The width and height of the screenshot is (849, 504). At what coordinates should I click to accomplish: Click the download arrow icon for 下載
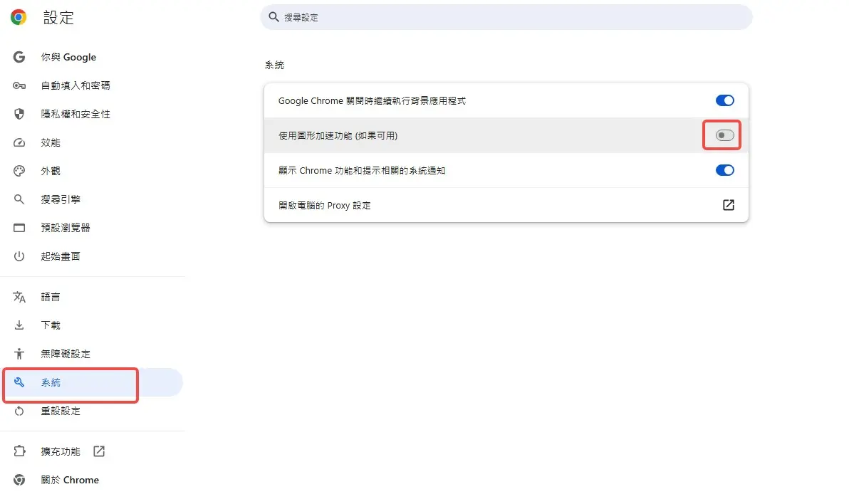click(19, 325)
